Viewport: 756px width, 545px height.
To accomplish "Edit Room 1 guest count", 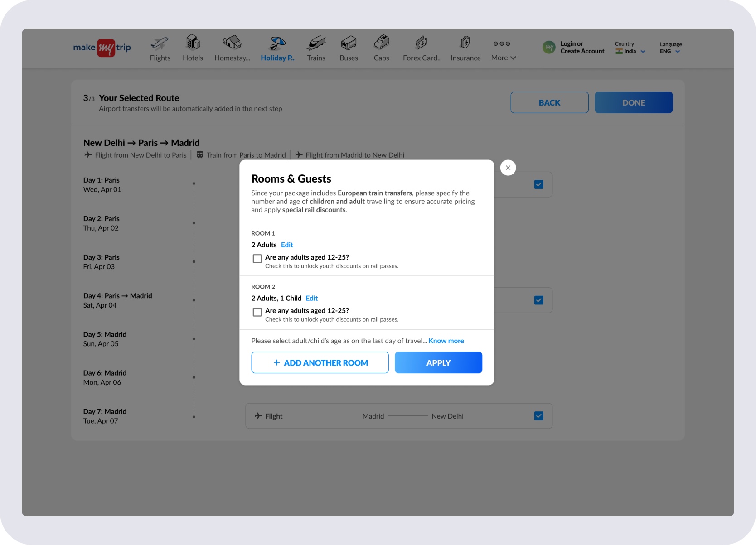I will (287, 245).
